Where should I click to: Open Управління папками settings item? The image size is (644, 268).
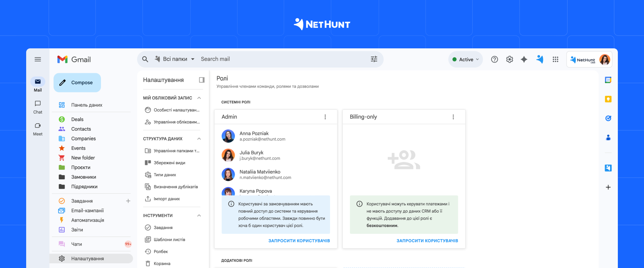pos(172,151)
